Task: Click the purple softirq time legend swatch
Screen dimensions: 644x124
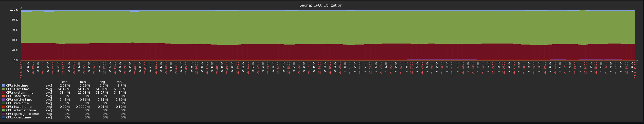Action: (3, 100)
